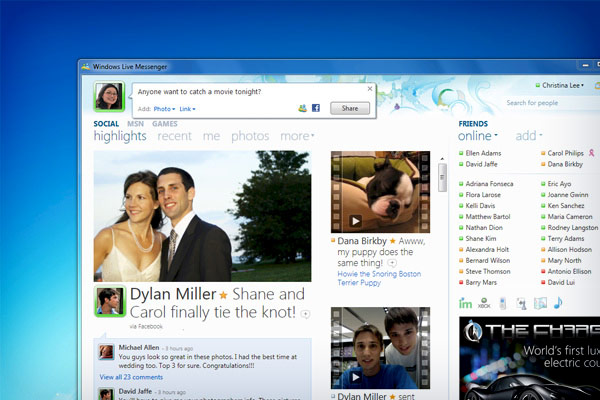
Task: Open the green im icon
Action: click(465, 304)
